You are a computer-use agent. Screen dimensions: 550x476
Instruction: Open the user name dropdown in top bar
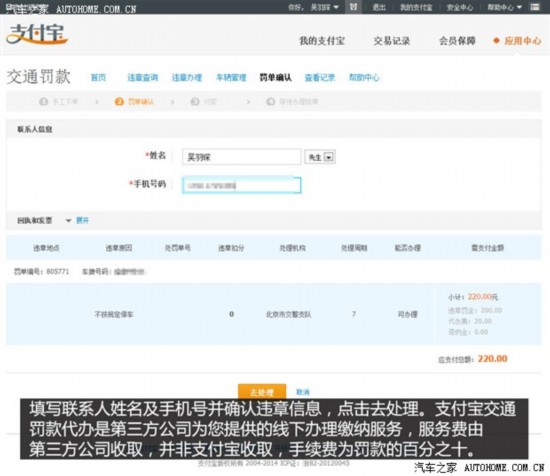[x=325, y=7]
